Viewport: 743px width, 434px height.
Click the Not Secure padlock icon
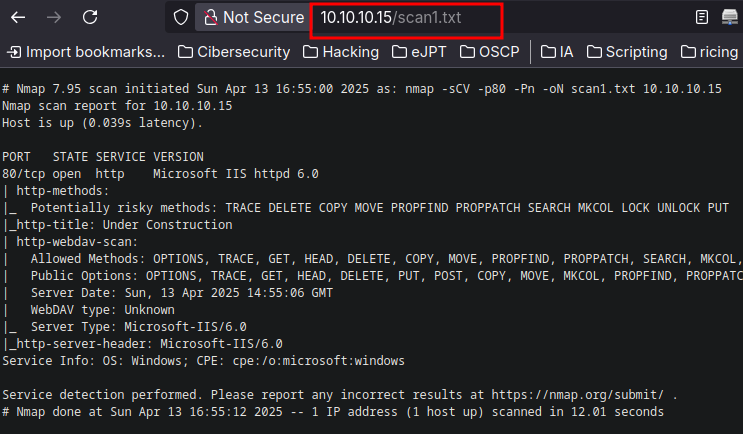tap(210, 18)
